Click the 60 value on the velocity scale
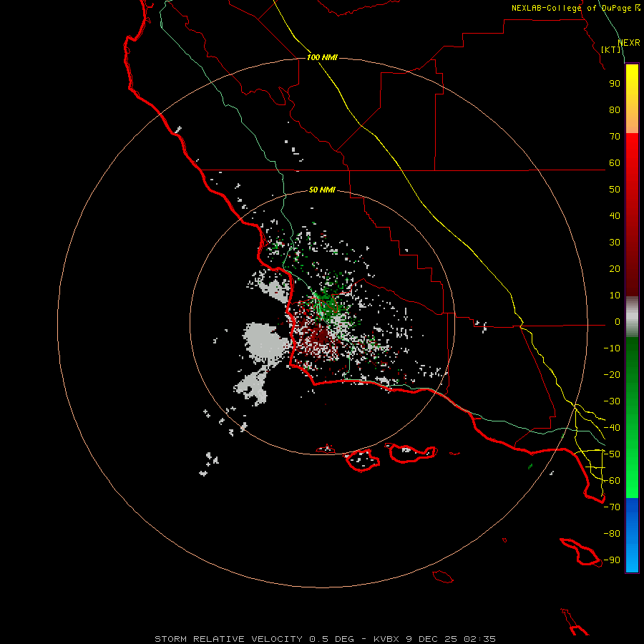 (615, 163)
